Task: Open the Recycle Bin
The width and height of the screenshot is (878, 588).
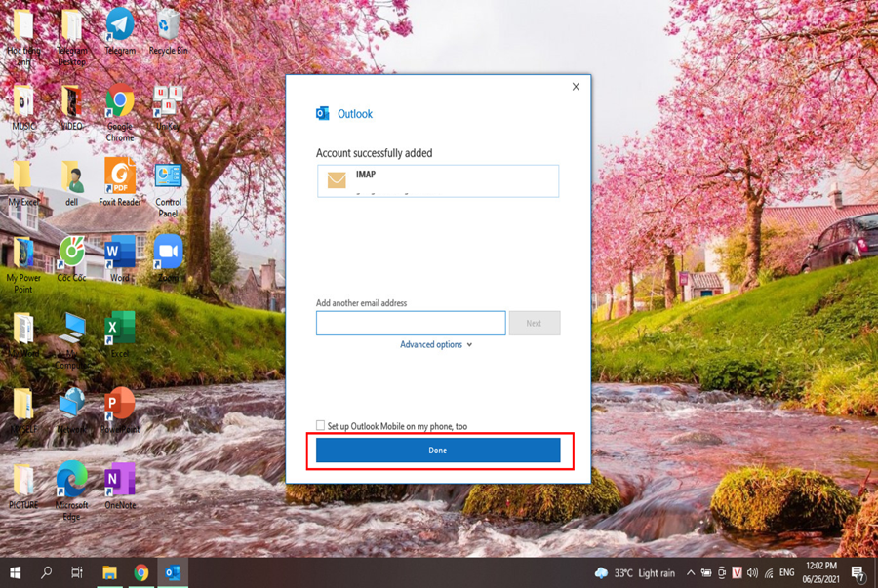Action: (x=168, y=25)
